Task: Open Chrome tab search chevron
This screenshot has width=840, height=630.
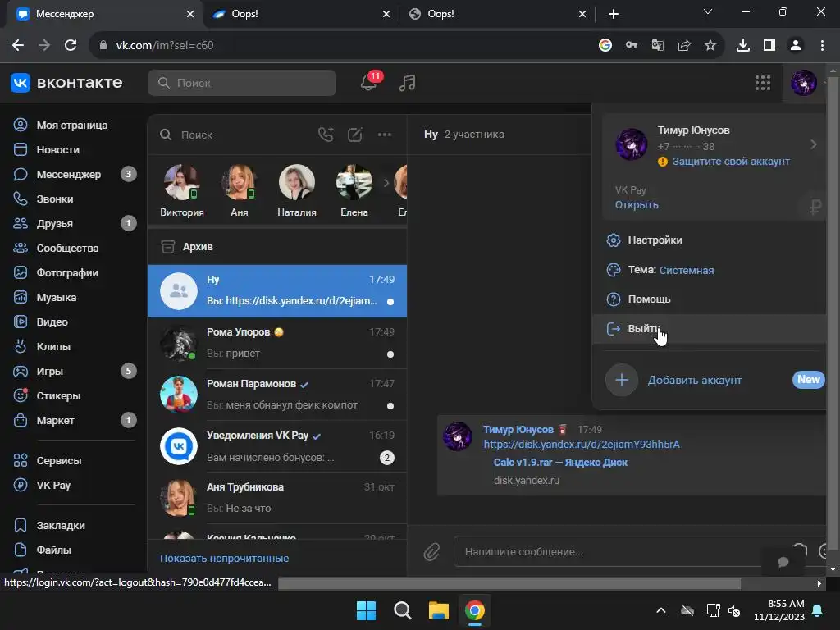Action: point(708,11)
